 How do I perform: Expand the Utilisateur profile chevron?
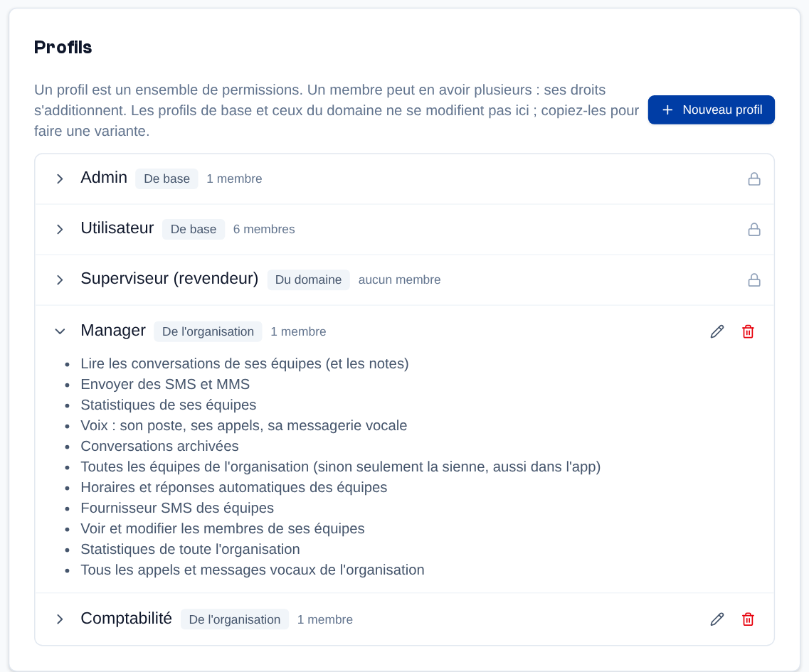[x=60, y=230]
